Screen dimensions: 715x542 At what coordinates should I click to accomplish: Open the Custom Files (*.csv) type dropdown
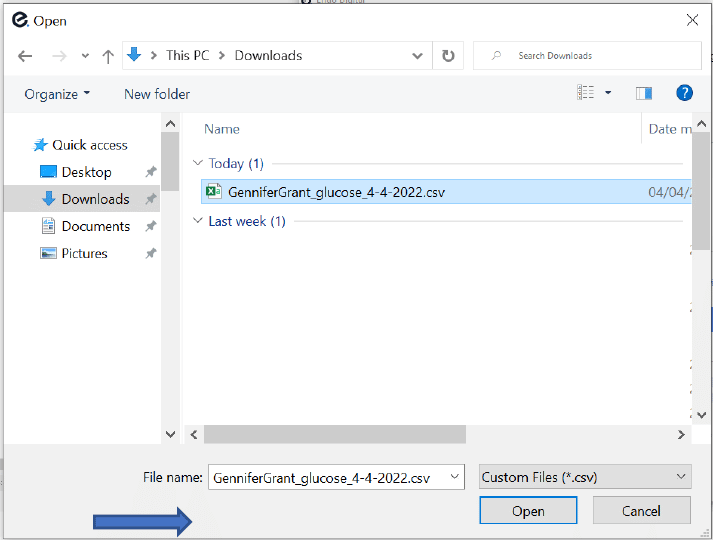click(585, 478)
